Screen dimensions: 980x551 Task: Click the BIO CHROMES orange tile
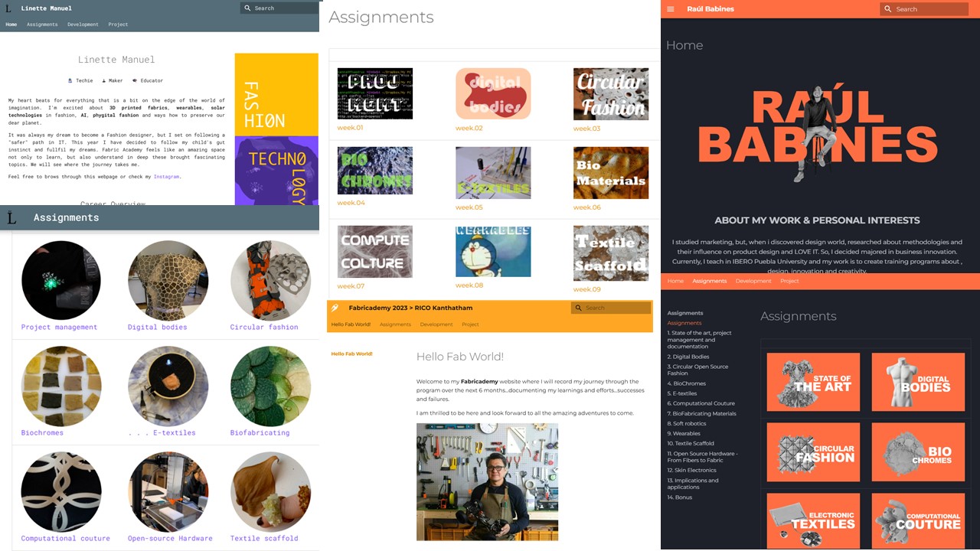point(918,452)
